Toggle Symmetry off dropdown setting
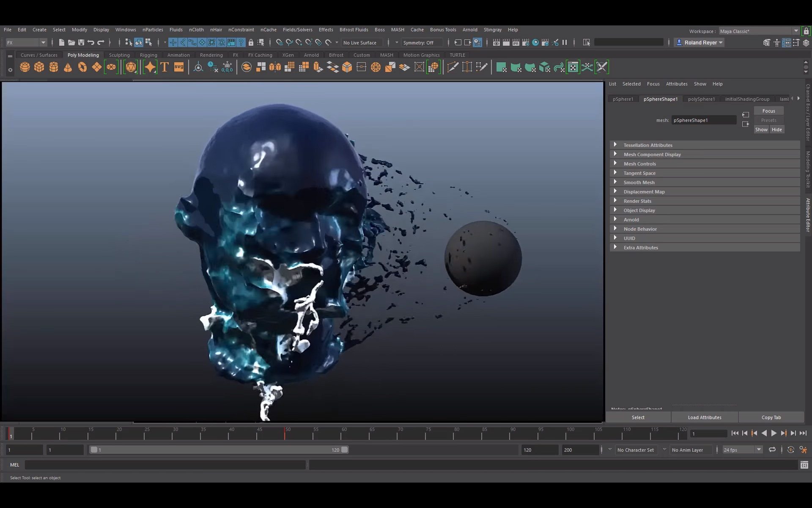This screenshot has height=508, width=812. coord(422,42)
